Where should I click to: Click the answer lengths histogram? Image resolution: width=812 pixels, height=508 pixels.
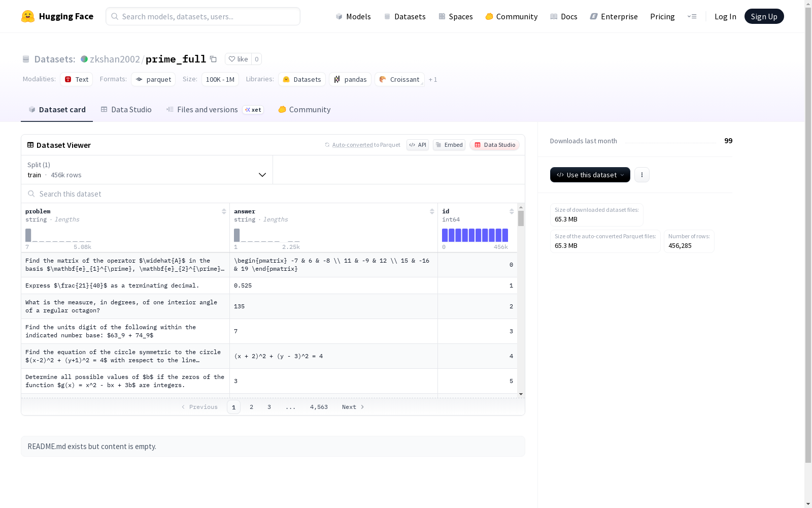(x=267, y=235)
